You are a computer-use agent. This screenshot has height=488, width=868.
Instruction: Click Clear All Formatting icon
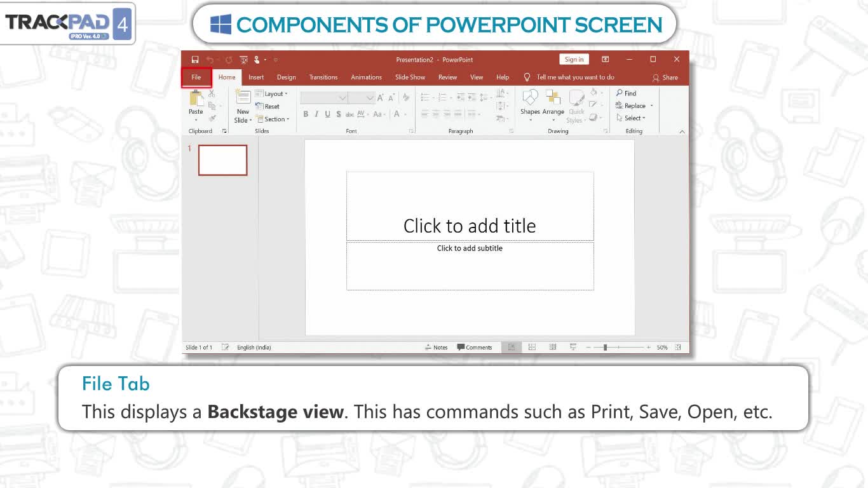coord(406,98)
